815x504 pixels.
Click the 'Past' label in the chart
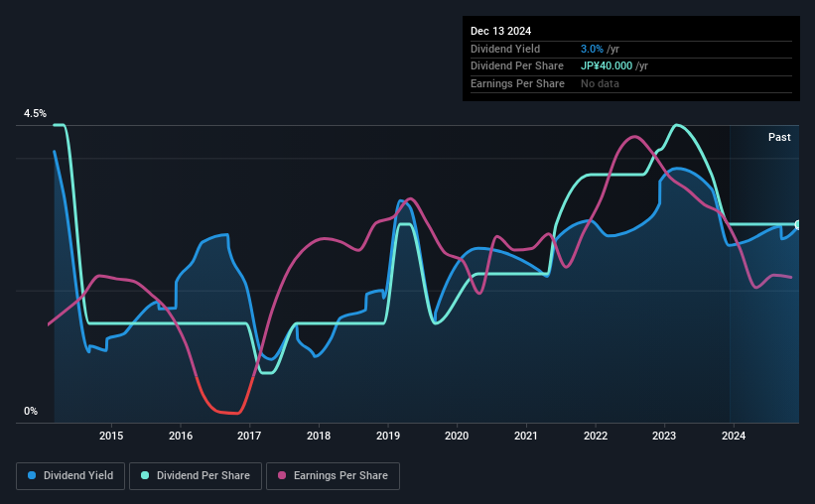pos(779,137)
